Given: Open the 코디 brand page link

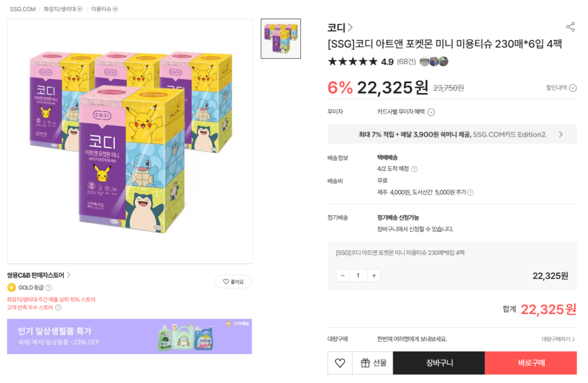Looking at the screenshot, I should (340, 28).
